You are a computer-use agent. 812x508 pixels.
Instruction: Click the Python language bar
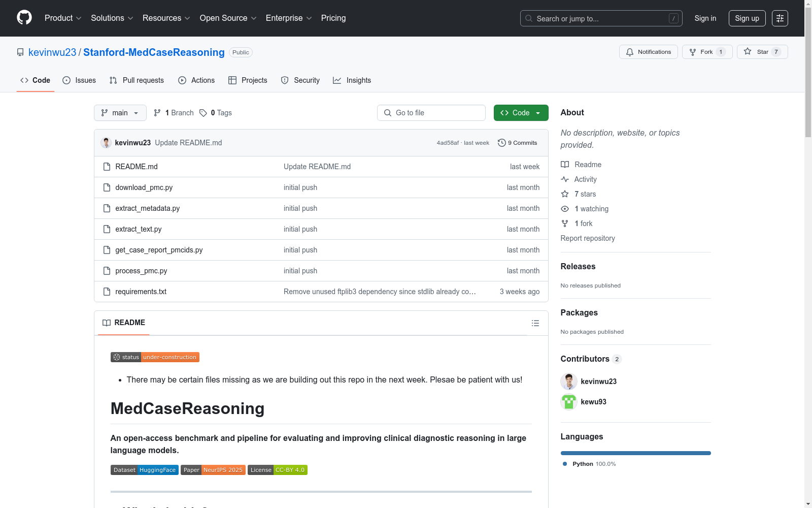coord(636,453)
